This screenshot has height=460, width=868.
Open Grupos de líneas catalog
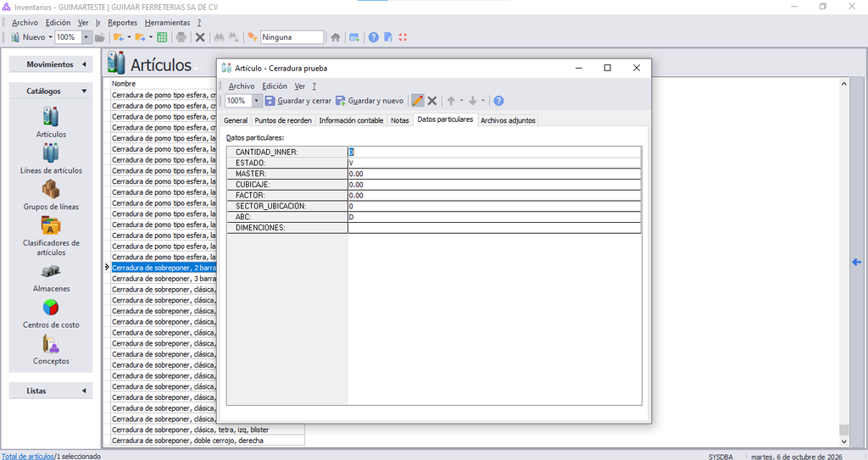pos(51,195)
